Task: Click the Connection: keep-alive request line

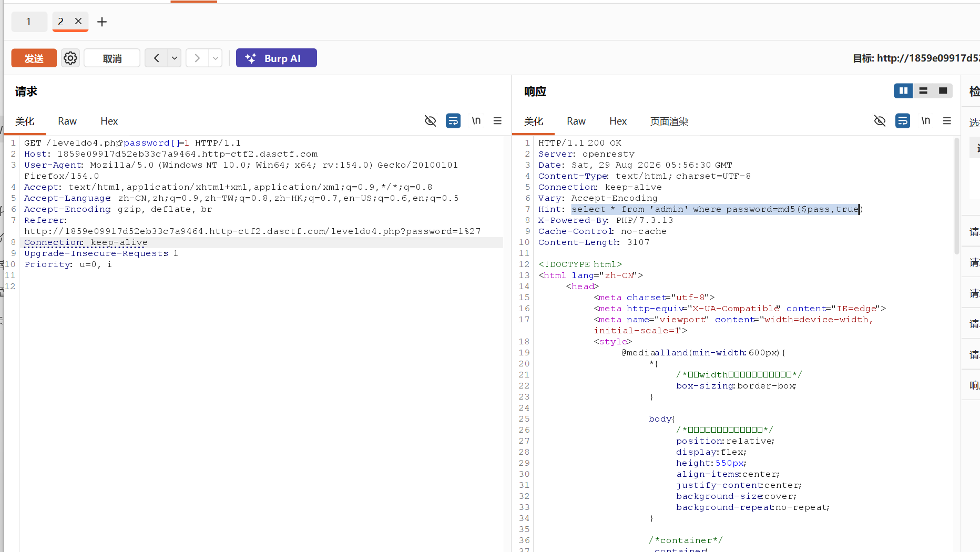Action: 86,242
